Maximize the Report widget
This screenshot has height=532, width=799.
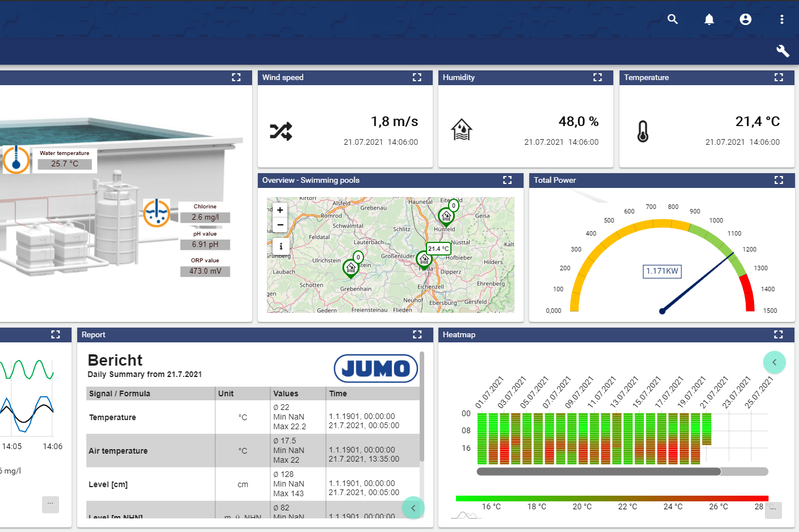point(417,334)
